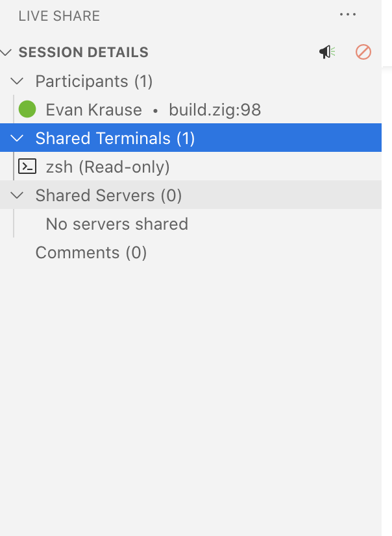Screen dimensions: 392x536
Task: Collapse the SESSION DETAILS section
Action: (x=6, y=52)
